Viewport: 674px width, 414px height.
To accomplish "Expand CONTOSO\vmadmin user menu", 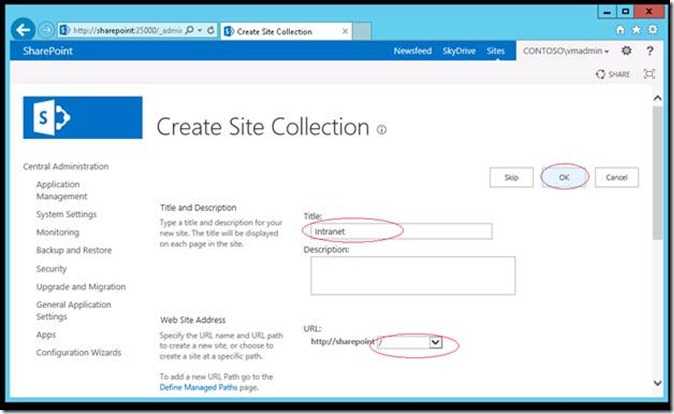I will point(566,51).
